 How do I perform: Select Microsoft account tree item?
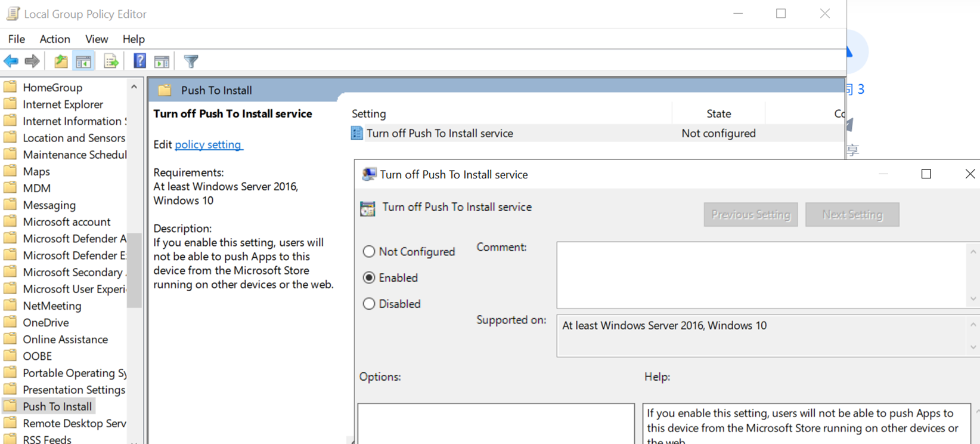click(x=66, y=221)
